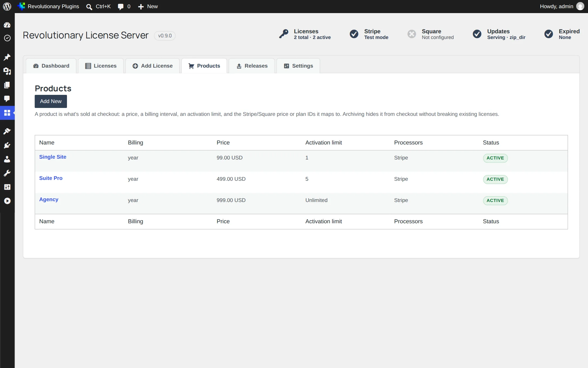Open Ctrl+K search in admin bar
Image resolution: width=588 pixels, height=368 pixels.
click(99, 6)
